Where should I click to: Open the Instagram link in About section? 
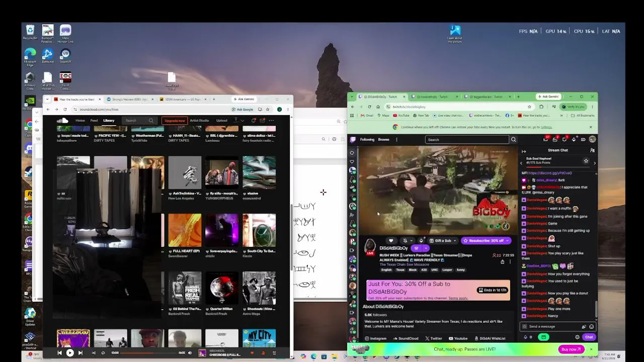(376, 338)
